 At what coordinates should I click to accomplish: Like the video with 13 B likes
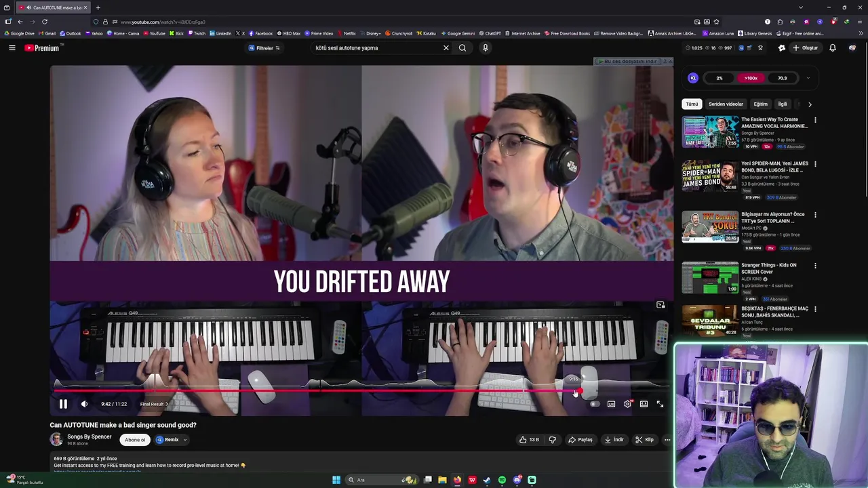coord(530,439)
